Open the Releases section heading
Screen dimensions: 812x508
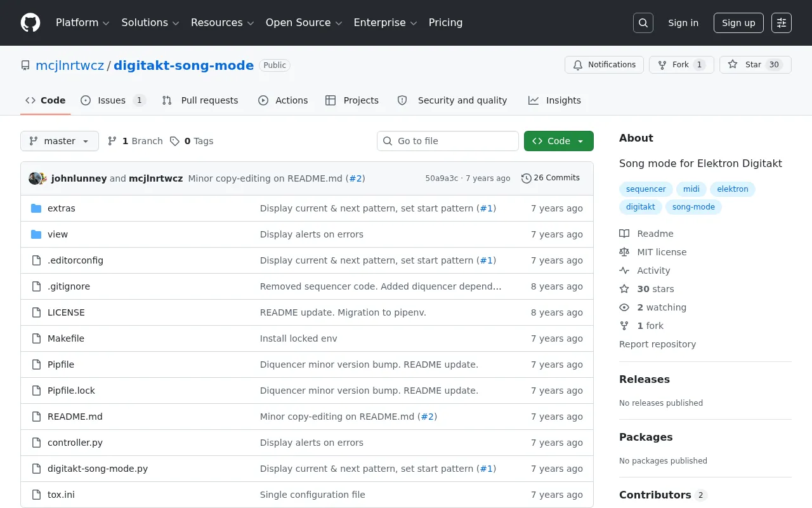(x=645, y=379)
